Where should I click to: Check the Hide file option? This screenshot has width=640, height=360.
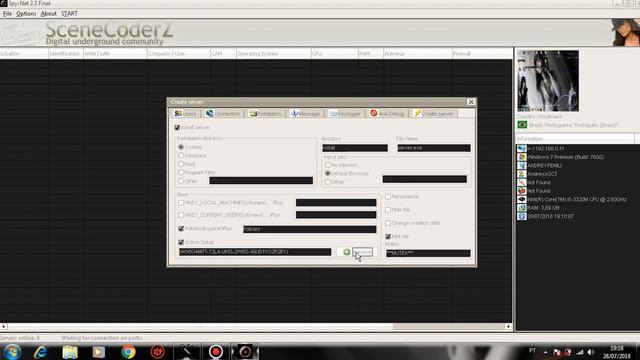pyautogui.click(x=388, y=210)
